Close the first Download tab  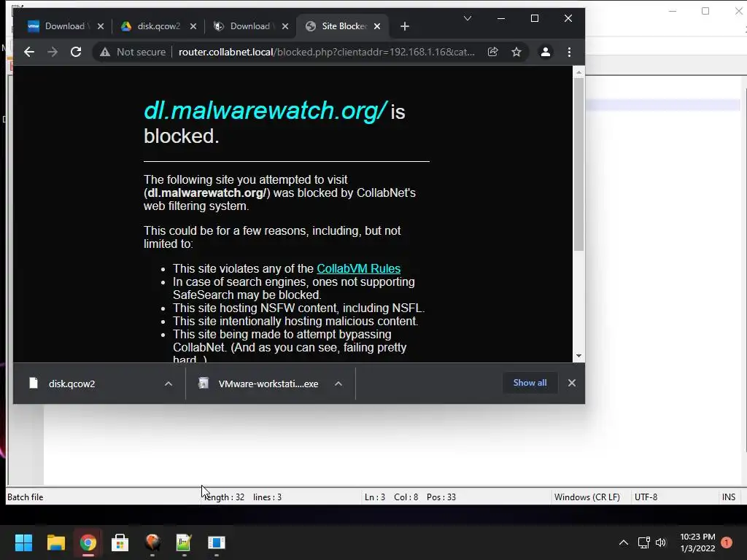[x=101, y=26]
